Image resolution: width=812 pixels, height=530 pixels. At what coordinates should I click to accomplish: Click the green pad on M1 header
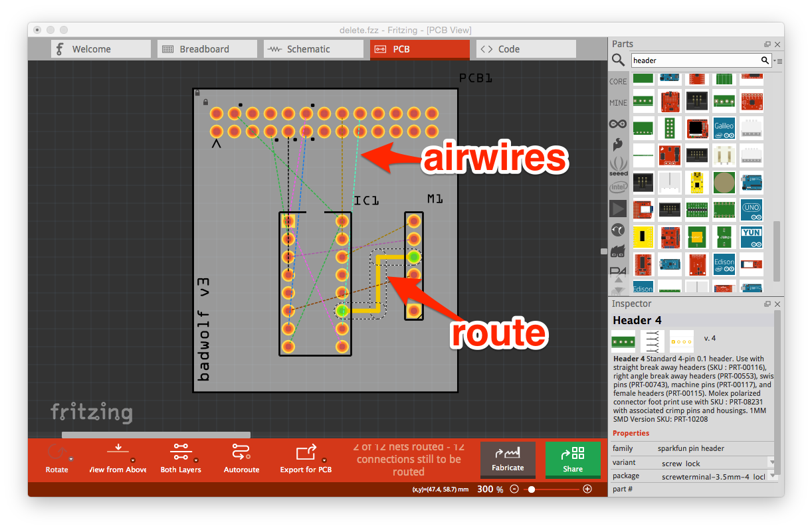pyautogui.click(x=413, y=256)
